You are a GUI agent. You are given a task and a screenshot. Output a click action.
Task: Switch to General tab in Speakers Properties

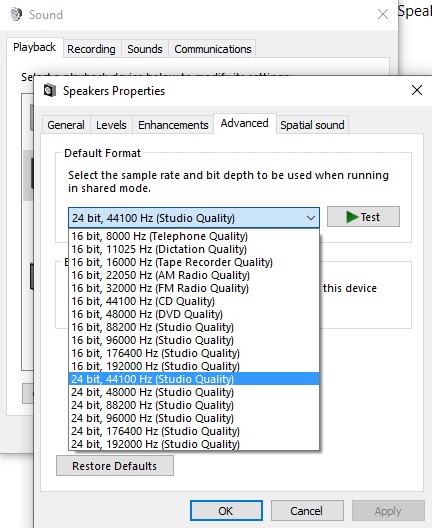point(66,125)
